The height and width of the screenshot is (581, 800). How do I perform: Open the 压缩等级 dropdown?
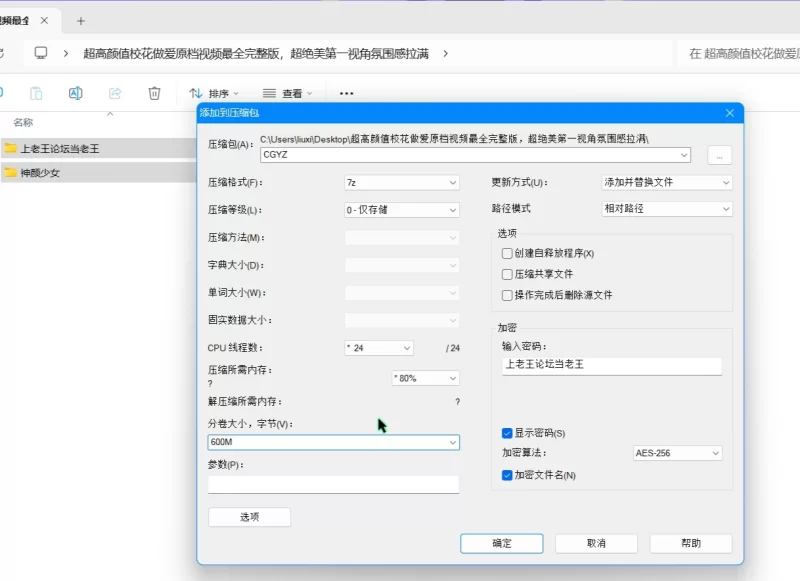pos(402,210)
